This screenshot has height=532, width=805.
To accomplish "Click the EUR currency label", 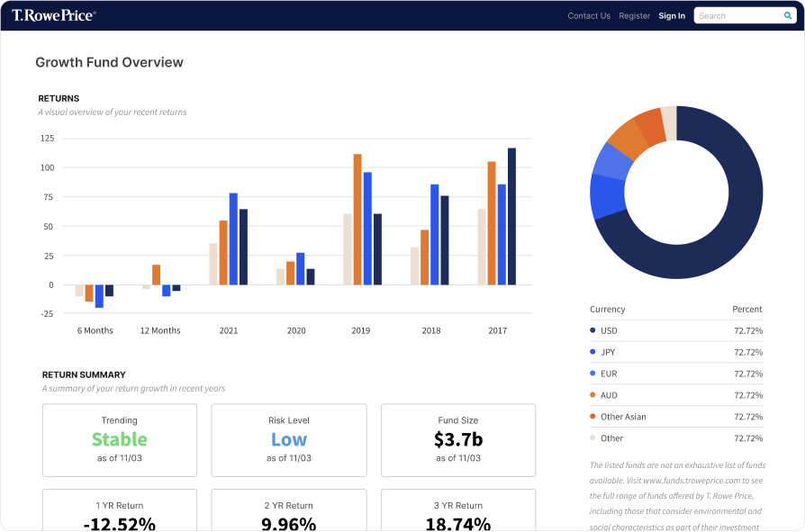I will pyautogui.click(x=609, y=374).
